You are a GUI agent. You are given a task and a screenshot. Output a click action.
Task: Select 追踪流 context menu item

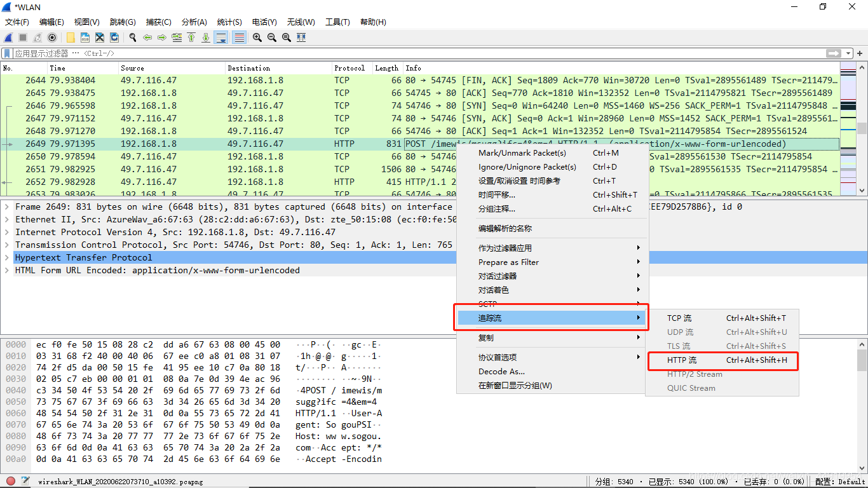[552, 318]
